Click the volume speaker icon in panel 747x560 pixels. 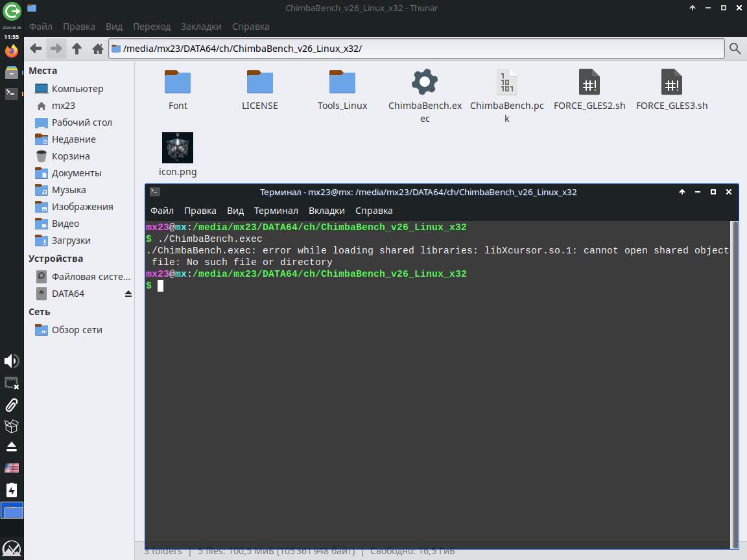(x=11, y=361)
